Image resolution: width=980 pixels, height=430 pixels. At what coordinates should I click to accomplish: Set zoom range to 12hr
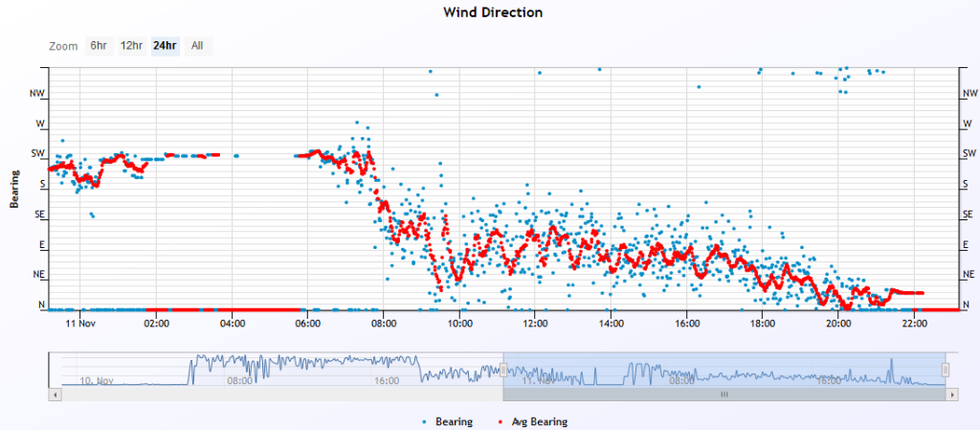pos(131,46)
